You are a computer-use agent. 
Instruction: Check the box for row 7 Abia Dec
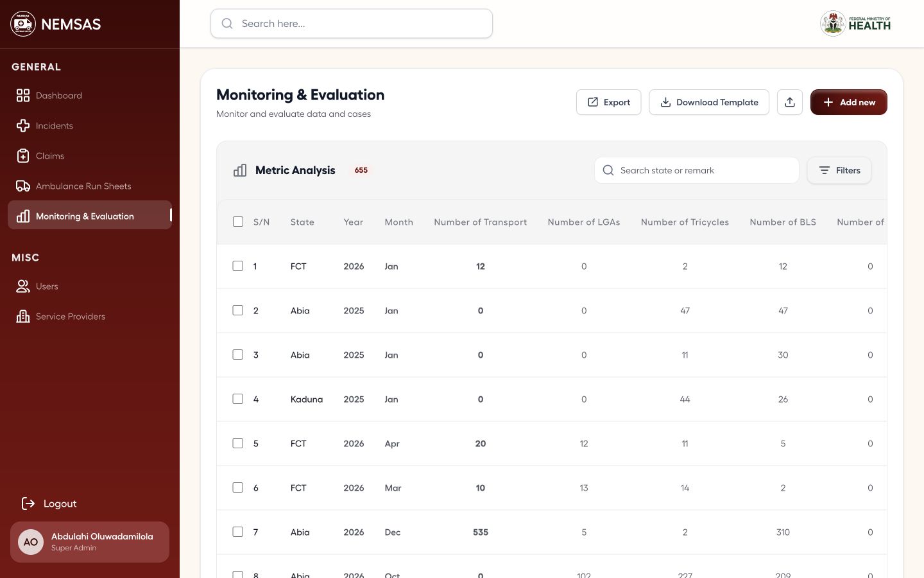pyautogui.click(x=238, y=532)
